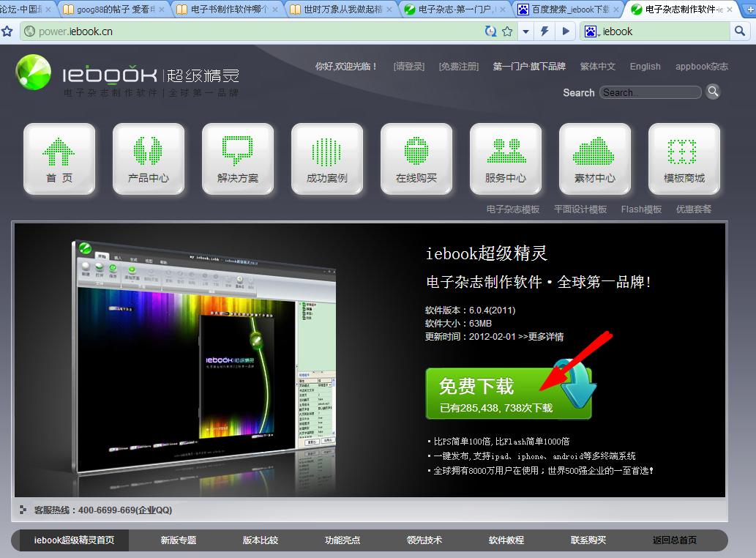
Task: Expand the address bar history dropdown arrow
Action: (525, 31)
